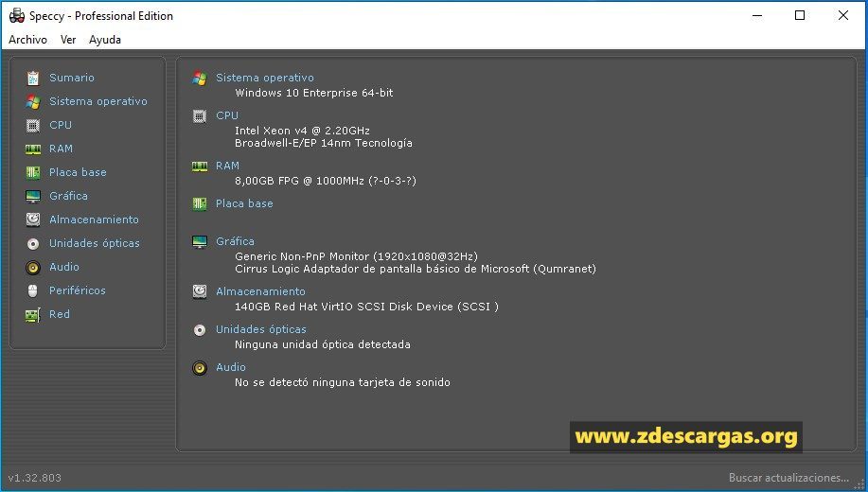Click RAM heading link in summary
868x492 pixels.
(x=227, y=166)
